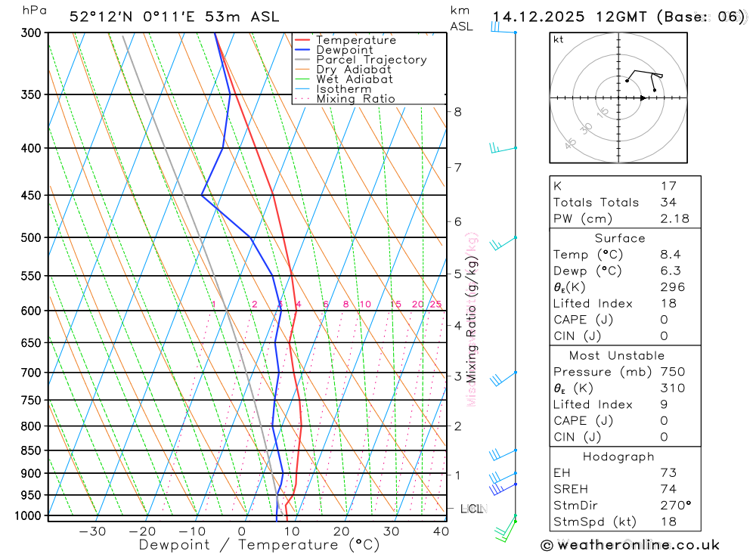Click the 'LCL' marker label
756x554 pixels.
coord(472,509)
